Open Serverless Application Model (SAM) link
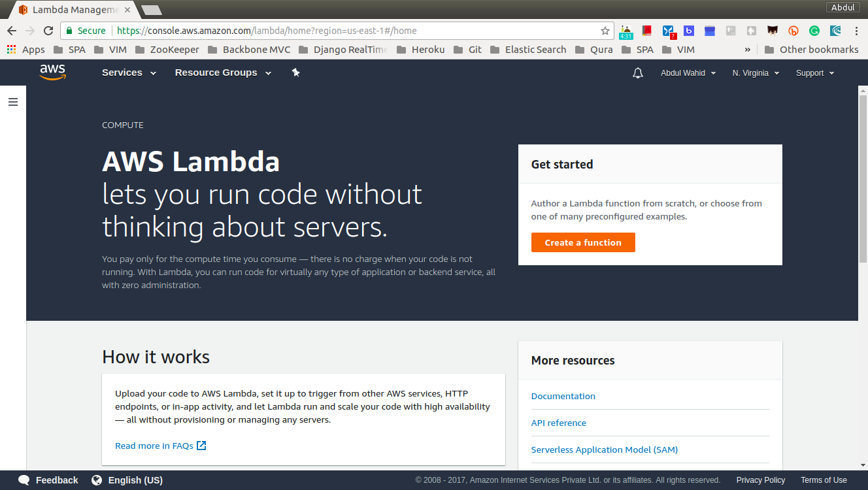The width and height of the screenshot is (868, 490). pyautogui.click(x=604, y=449)
